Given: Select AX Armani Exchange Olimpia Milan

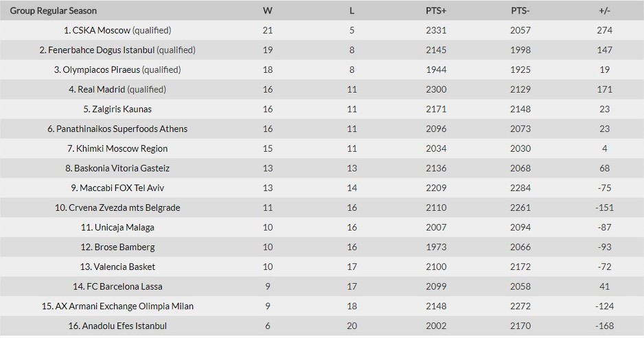Looking at the screenshot, I should (x=124, y=307).
